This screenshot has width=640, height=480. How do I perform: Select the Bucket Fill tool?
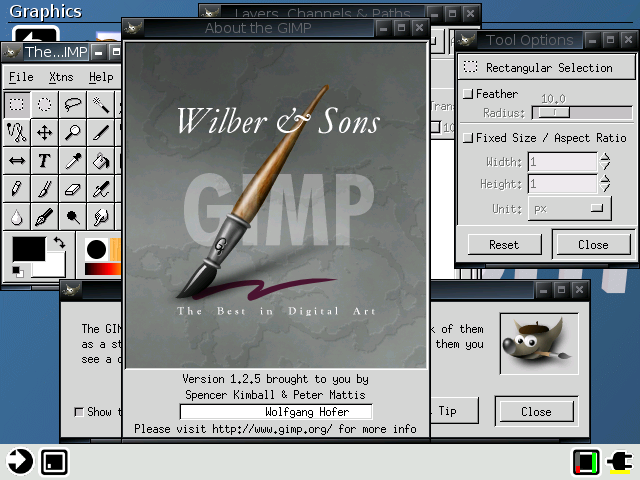(100, 160)
